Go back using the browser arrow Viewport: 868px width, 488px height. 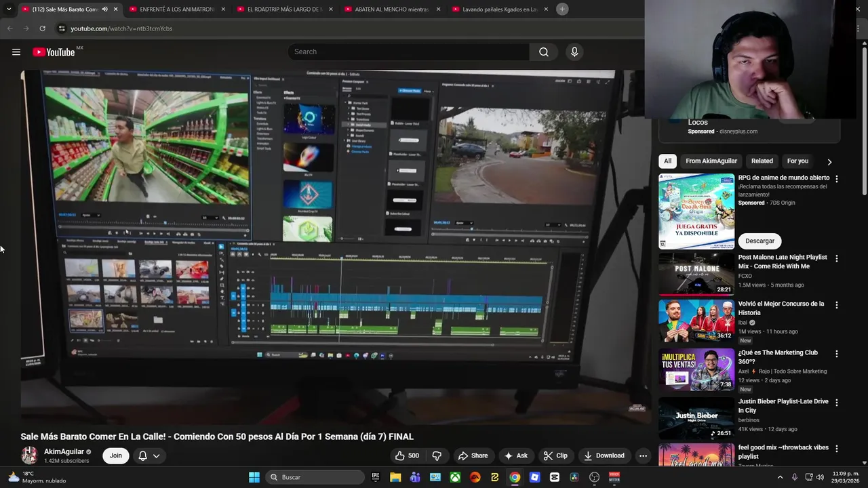tap(9, 28)
